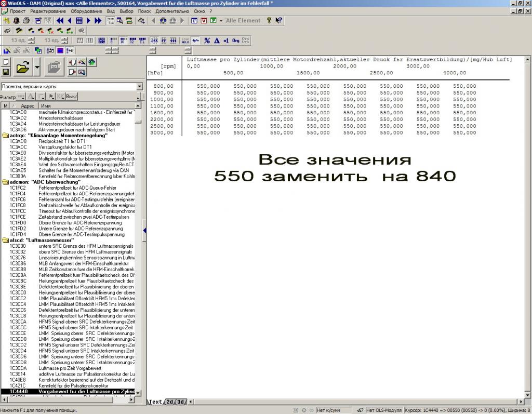Image resolution: width=532 pixels, height=414 pixels.
Task: Open the Проект menu
Action: pyautogui.click(x=17, y=11)
